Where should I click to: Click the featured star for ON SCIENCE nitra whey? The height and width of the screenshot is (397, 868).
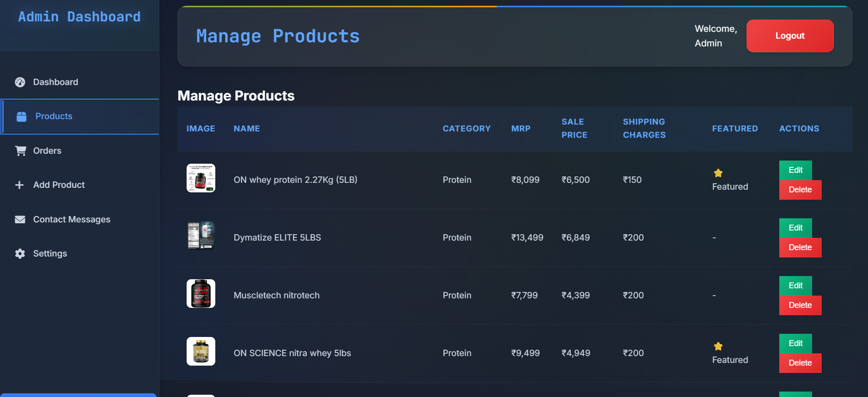(x=718, y=347)
